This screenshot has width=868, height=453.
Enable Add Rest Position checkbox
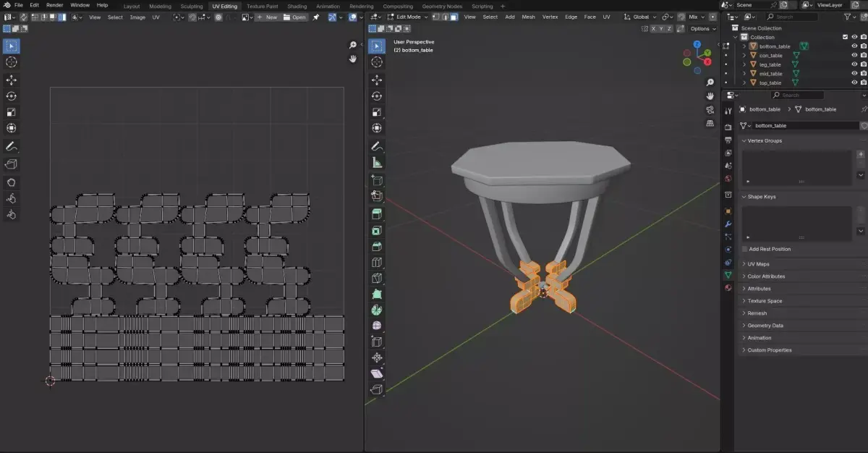click(744, 249)
